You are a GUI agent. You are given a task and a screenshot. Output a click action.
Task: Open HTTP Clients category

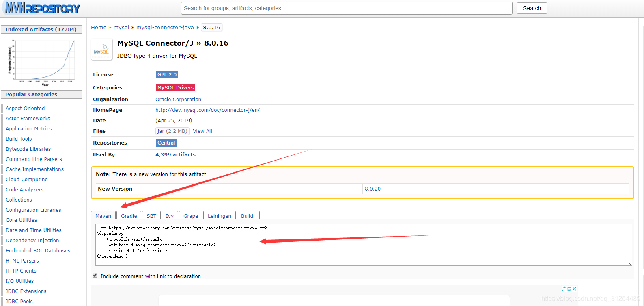tap(21, 271)
